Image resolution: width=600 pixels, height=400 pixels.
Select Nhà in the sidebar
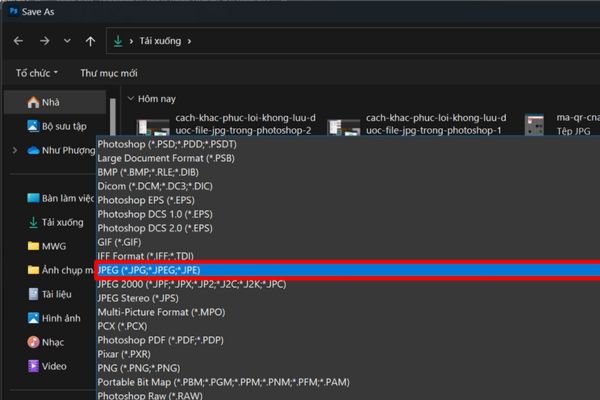55,102
